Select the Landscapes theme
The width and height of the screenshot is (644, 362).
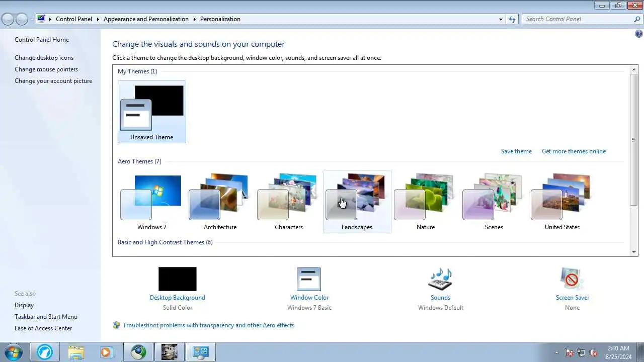pos(357,201)
